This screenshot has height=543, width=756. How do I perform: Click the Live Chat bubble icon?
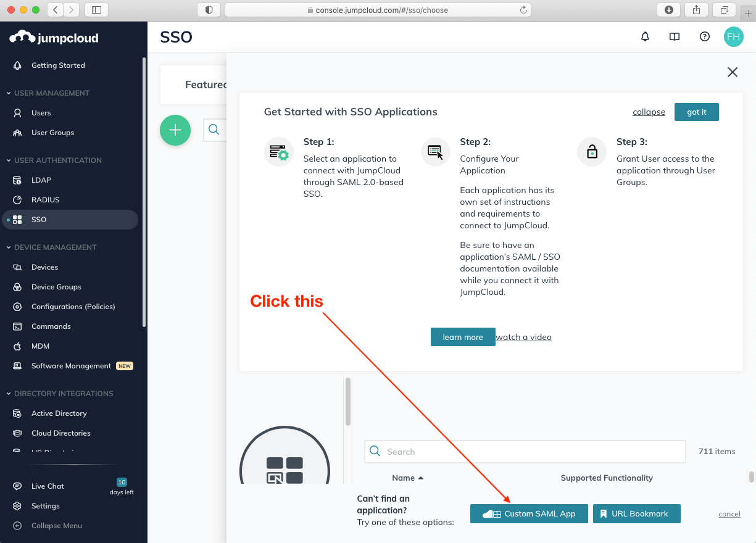(x=17, y=486)
